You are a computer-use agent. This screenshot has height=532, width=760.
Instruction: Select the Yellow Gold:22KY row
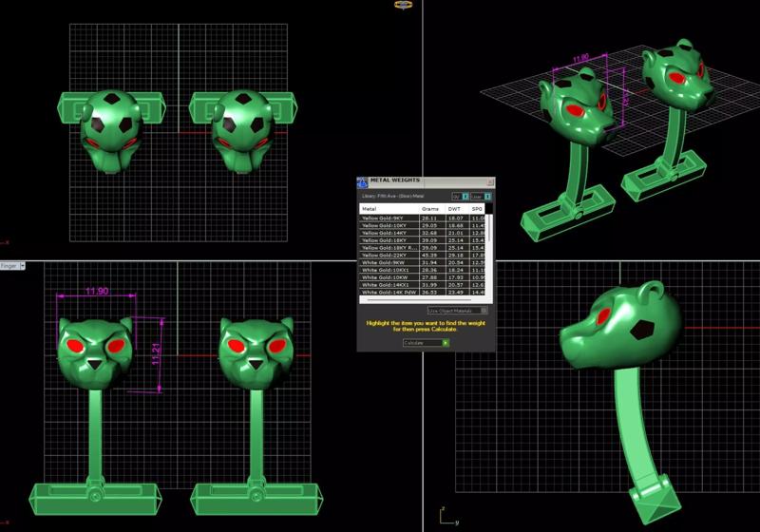(422, 256)
